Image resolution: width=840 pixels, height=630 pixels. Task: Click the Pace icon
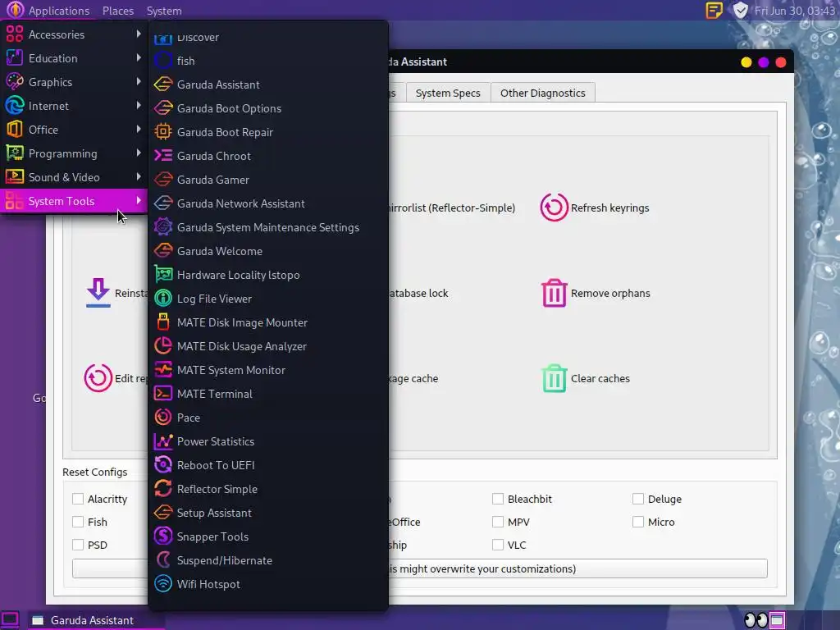tap(163, 418)
